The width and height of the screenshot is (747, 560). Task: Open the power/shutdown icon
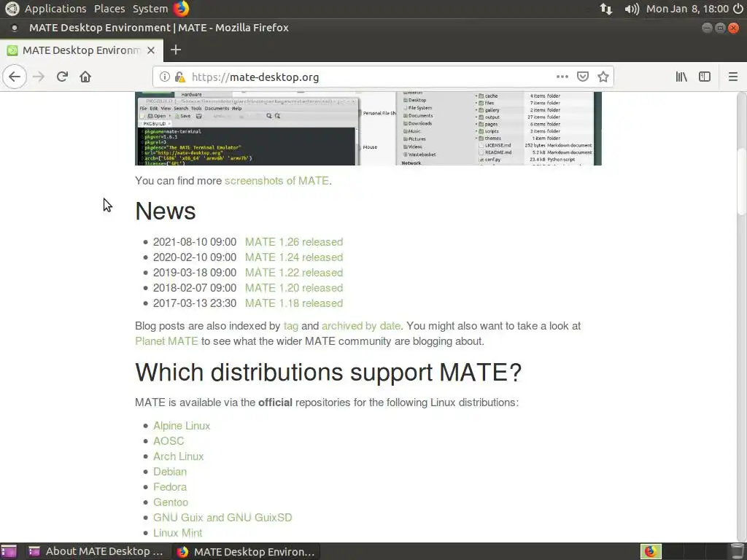(x=738, y=9)
